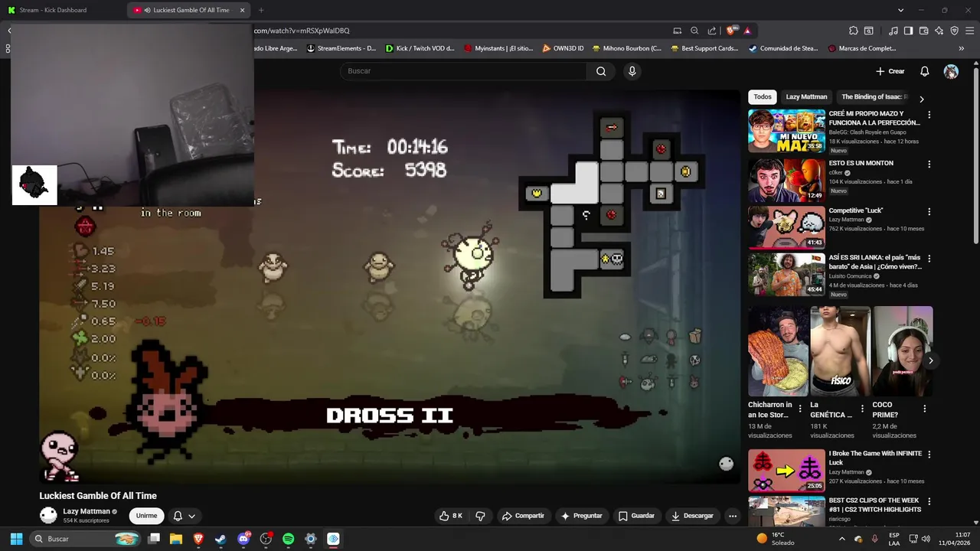
Task: Open Comunidad de Steam bookmark
Action: tap(784, 48)
